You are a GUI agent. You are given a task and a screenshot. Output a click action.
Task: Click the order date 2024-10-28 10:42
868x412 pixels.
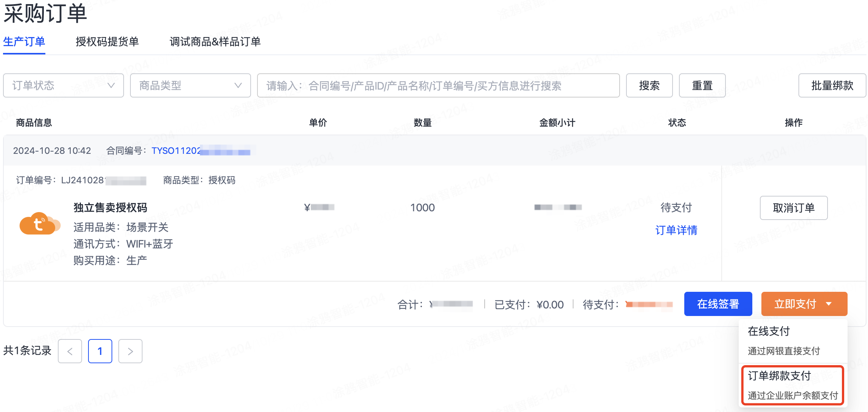tap(52, 151)
